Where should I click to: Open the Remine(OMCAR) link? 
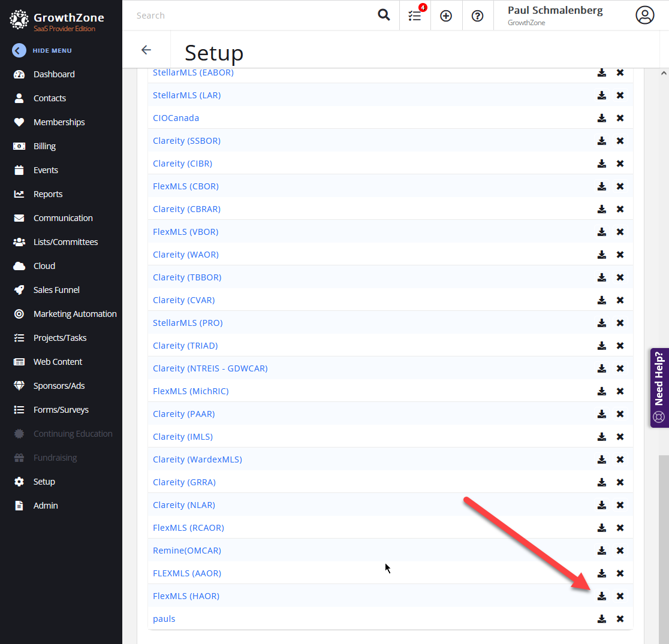point(186,551)
